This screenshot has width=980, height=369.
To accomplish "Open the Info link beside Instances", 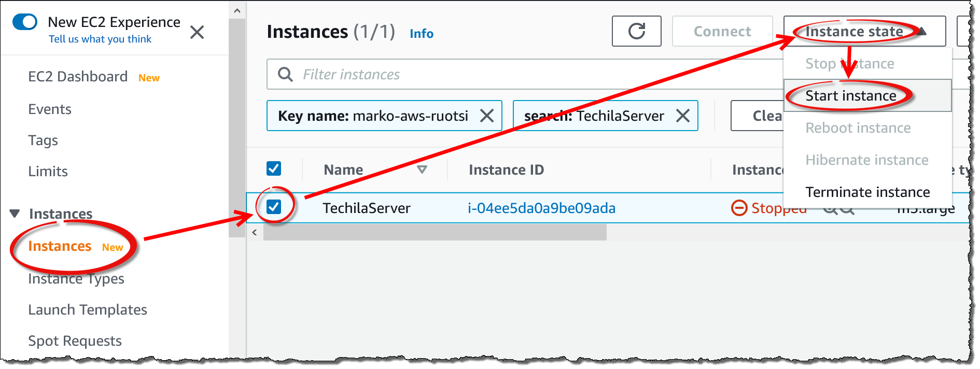I will click(x=421, y=34).
